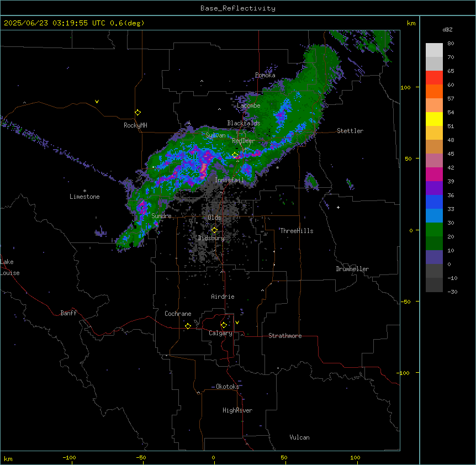Select the green 30 dBZ legend swatch
The width and height of the screenshot is (476, 465).
(x=434, y=230)
